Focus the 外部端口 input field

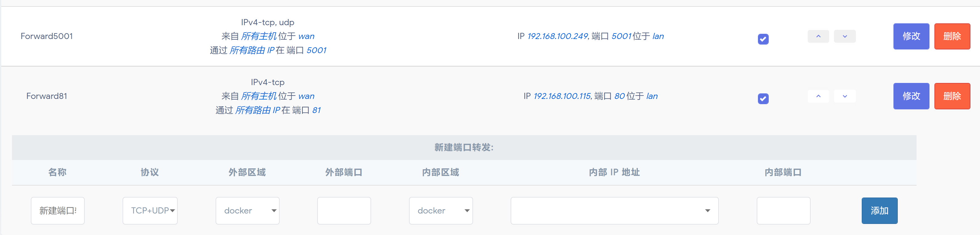click(x=344, y=211)
